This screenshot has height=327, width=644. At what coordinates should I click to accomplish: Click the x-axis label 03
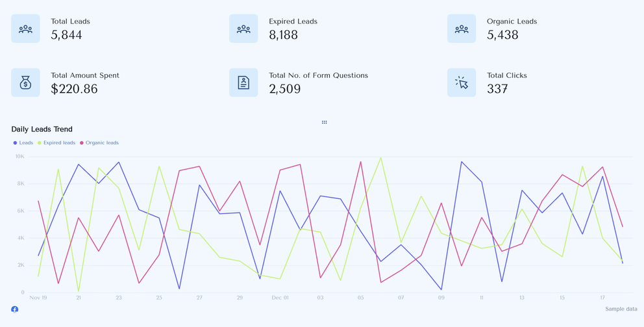pos(320,298)
